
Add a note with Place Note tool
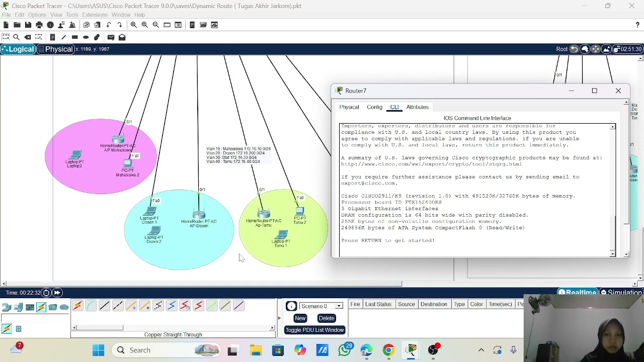point(52,37)
